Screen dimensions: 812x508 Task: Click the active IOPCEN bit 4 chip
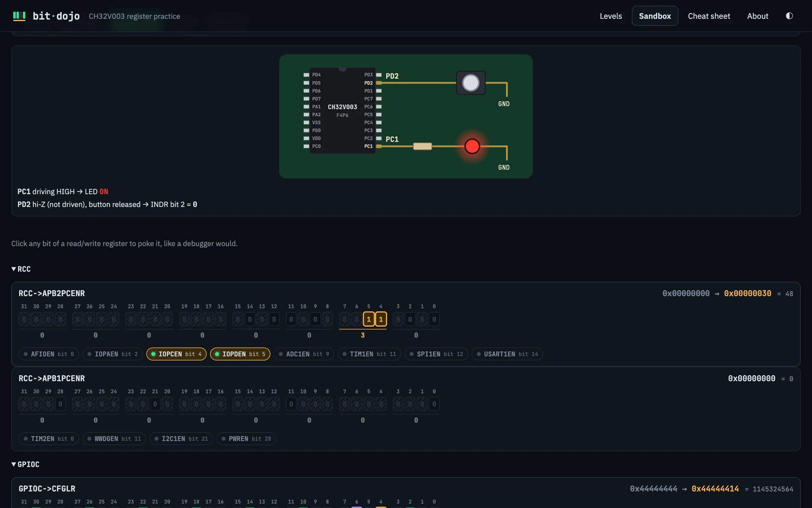[176, 354]
